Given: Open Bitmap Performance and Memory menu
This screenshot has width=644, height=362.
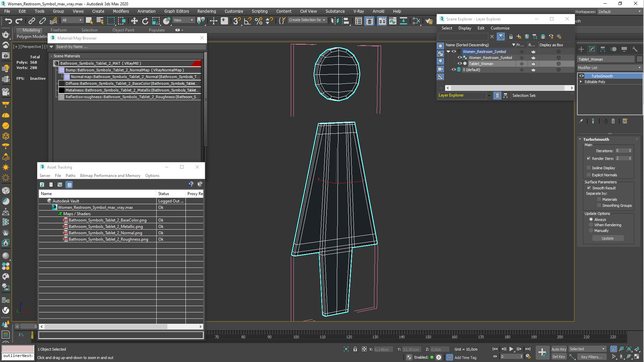Looking at the screenshot, I should click(110, 176).
